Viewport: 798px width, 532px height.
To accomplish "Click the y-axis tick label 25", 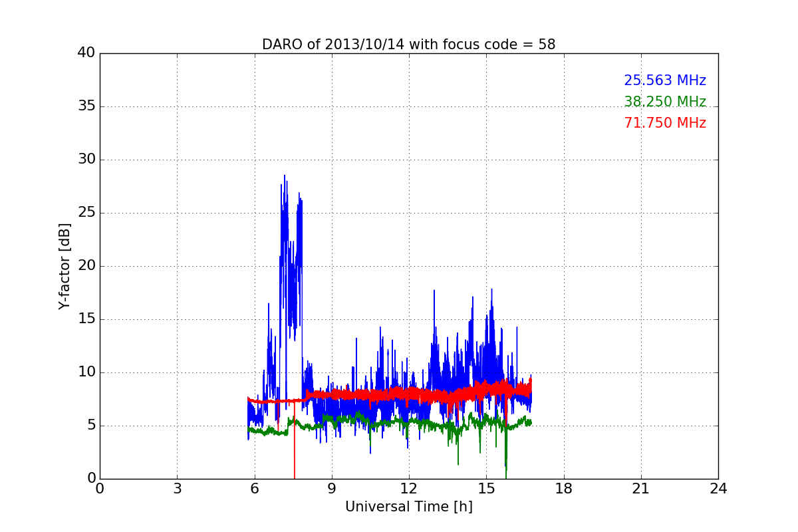I will tap(86, 212).
